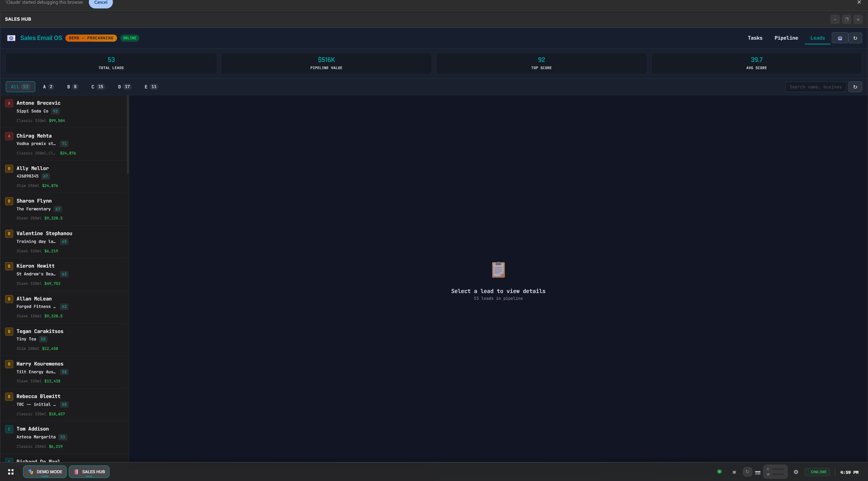Select the ALL 53 lead filter chip

click(20, 87)
